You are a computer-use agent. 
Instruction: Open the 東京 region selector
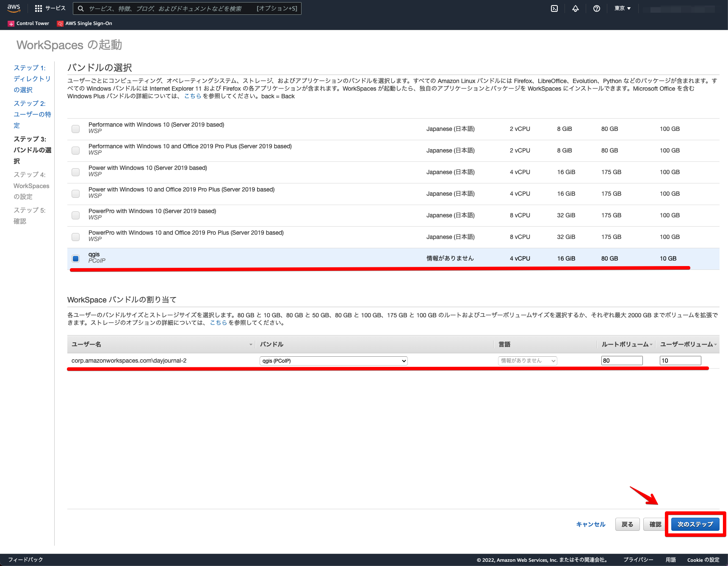point(622,8)
